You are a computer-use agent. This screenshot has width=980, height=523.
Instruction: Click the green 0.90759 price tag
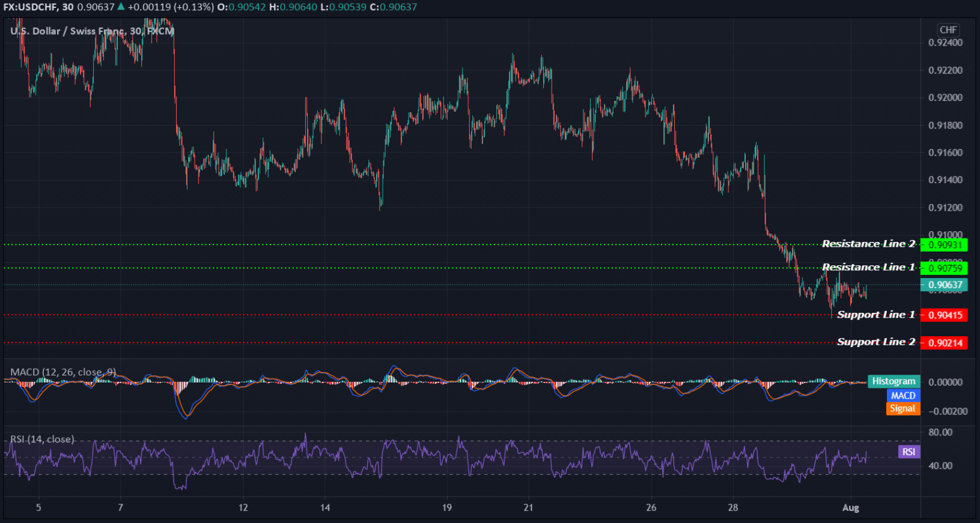pyautogui.click(x=944, y=268)
